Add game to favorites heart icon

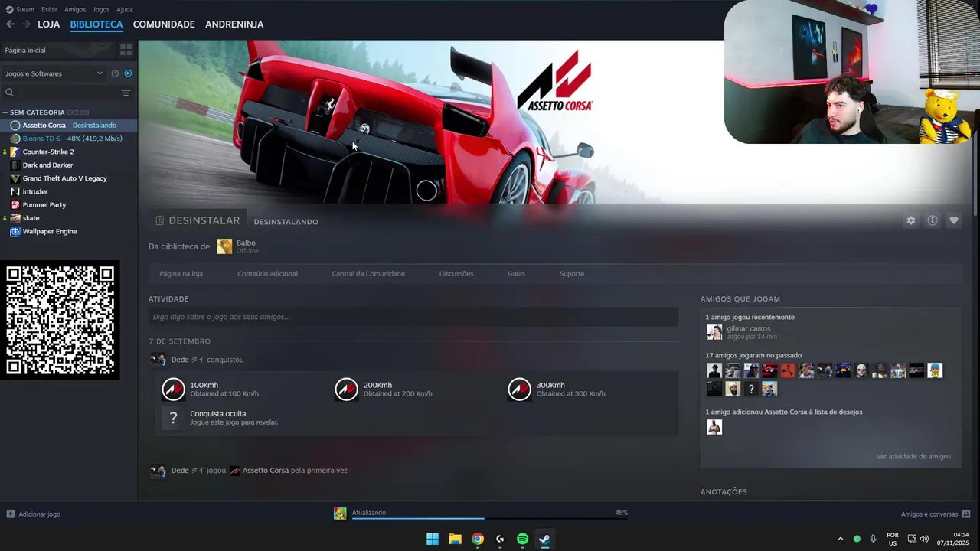[x=954, y=220]
